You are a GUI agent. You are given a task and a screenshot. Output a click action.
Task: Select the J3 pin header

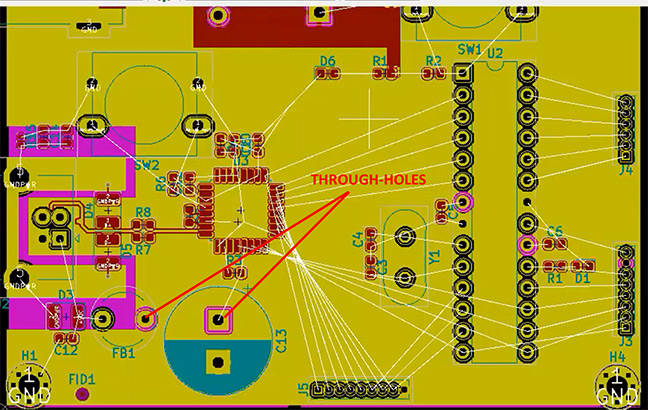[x=626, y=290]
